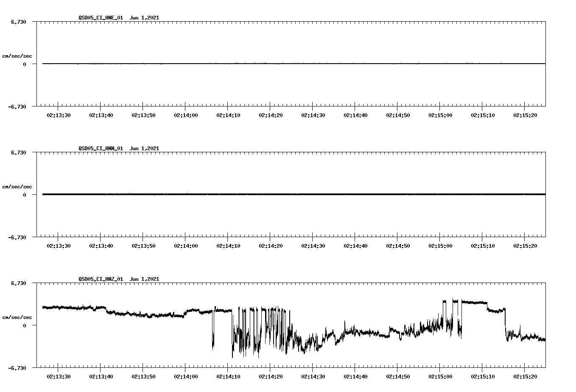Click the thick flat HNN trace line
The height and width of the screenshot is (392, 576).
[294, 194]
